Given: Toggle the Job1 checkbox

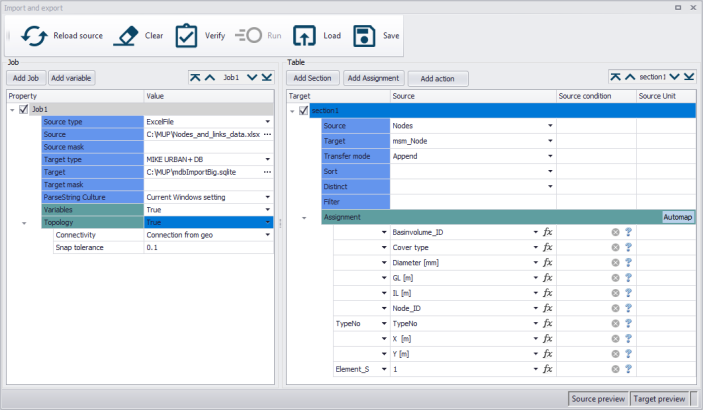Looking at the screenshot, I should coord(24,109).
